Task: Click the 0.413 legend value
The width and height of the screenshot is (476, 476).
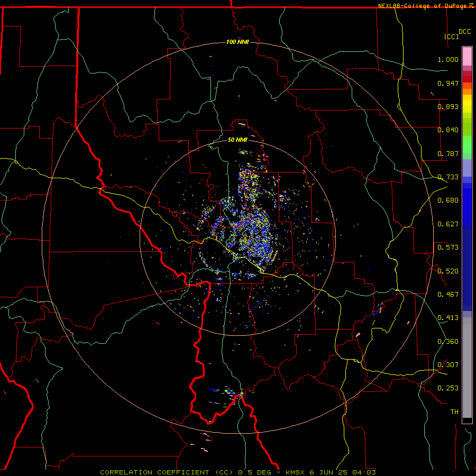Action: (x=448, y=318)
